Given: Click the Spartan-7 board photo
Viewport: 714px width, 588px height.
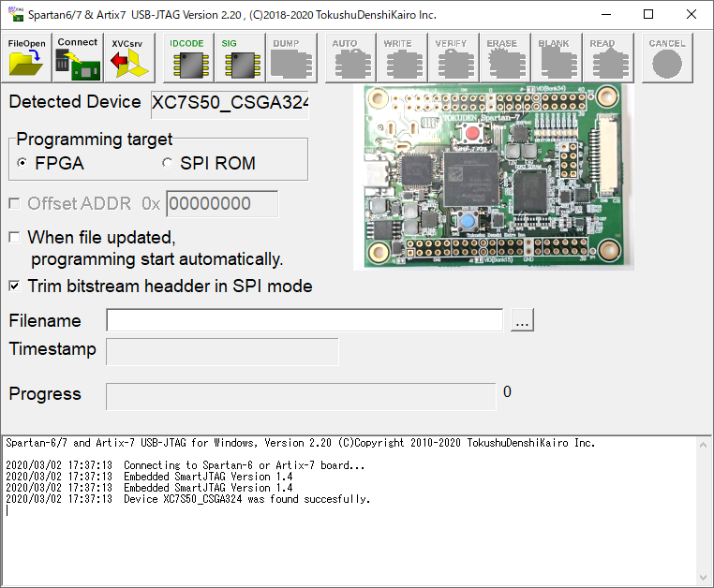Looking at the screenshot, I should [493, 178].
